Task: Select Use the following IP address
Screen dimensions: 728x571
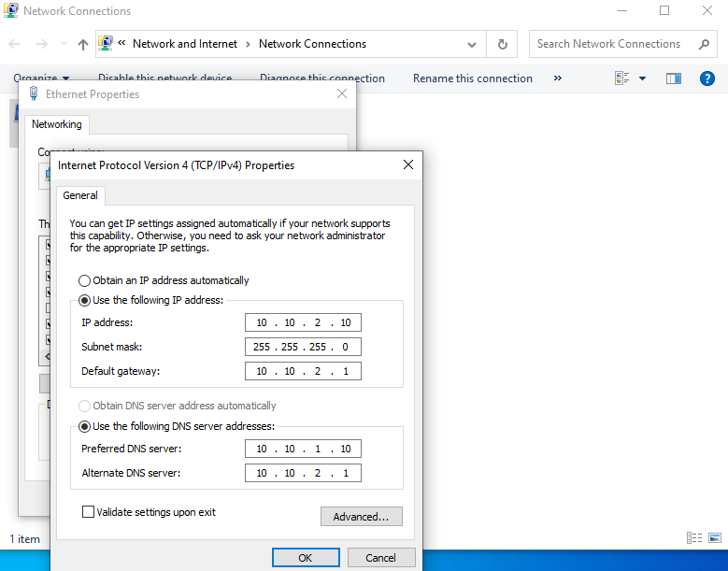Action: 85,300
